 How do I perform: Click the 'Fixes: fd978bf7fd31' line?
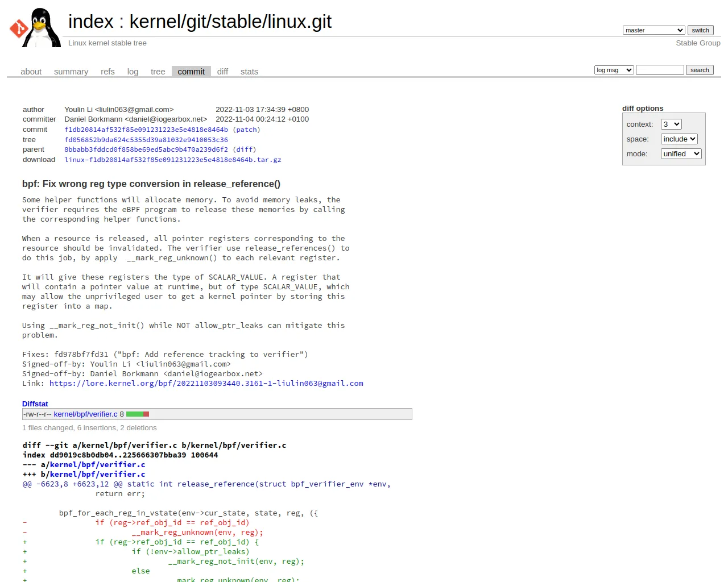point(165,355)
